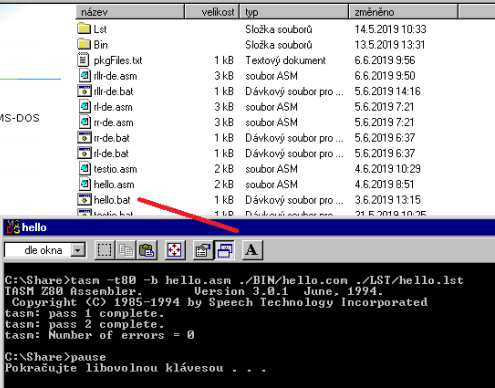495x388 pixels.
Task: Click the file name 'rllr-de.bat'
Action: [113, 91]
